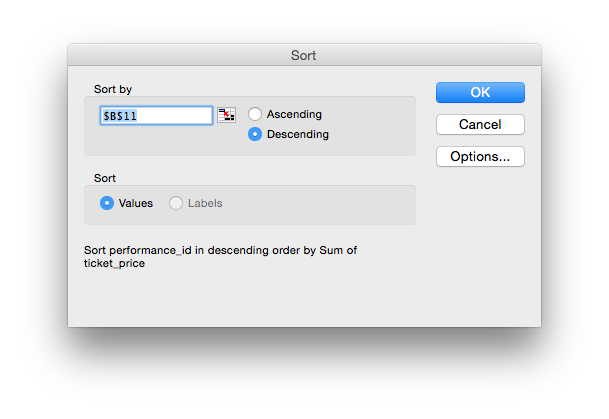The height and width of the screenshot is (419, 609).
Task: Click the Values label text
Action: 136,203
